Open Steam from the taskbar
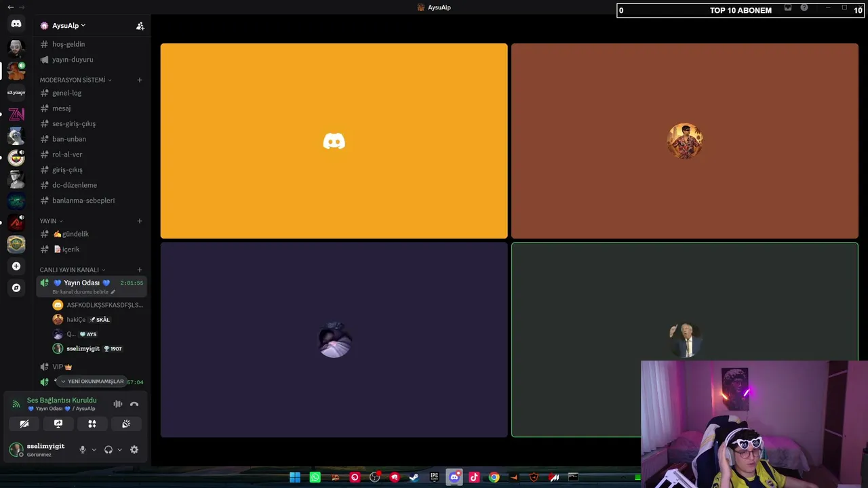The width and height of the screenshot is (868, 488). coord(414,477)
